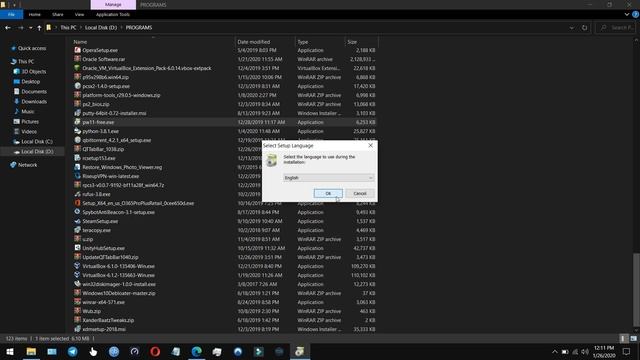Open Microsoft Edge from taskbar
Image resolution: width=640 pixels, height=360 pixels.
tap(196, 351)
